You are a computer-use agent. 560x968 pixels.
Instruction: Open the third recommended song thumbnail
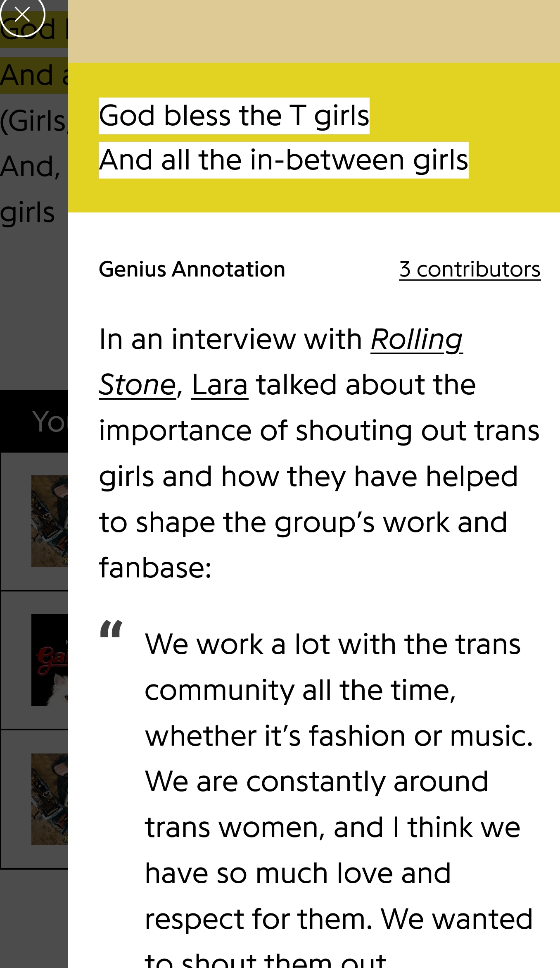50,799
